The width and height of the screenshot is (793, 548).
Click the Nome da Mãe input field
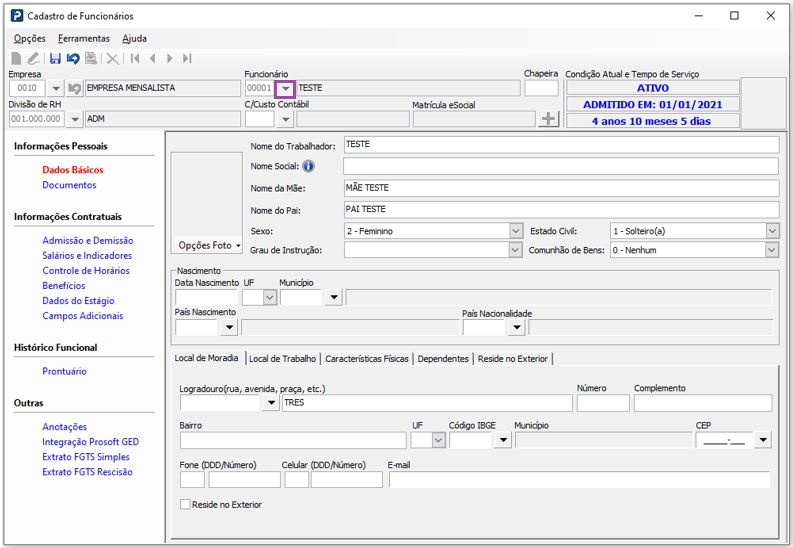tap(560, 188)
